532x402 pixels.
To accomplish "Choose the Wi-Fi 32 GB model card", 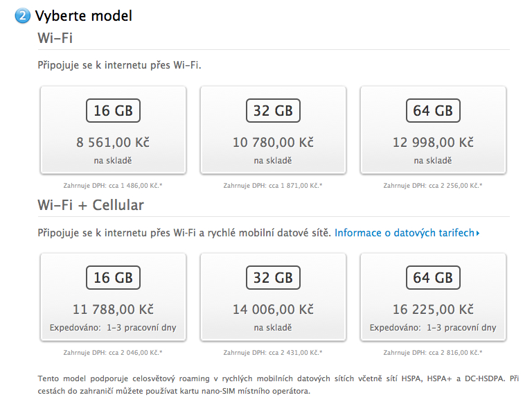I will pos(273,130).
